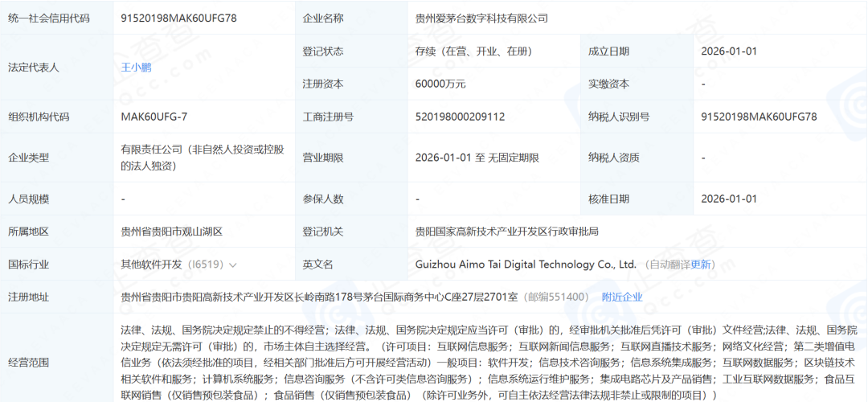
Task: Click the 参保人数 label cell
Action: (351, 199)
